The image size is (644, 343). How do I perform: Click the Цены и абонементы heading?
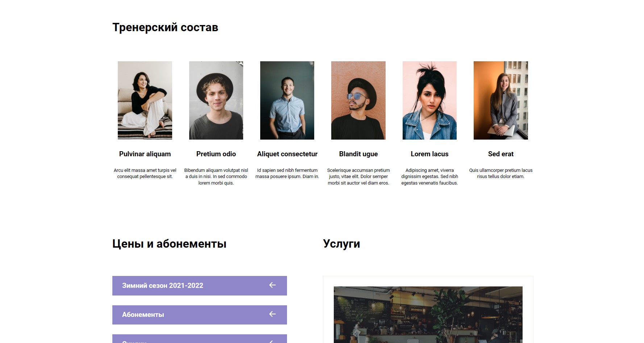tap(169, 244)
